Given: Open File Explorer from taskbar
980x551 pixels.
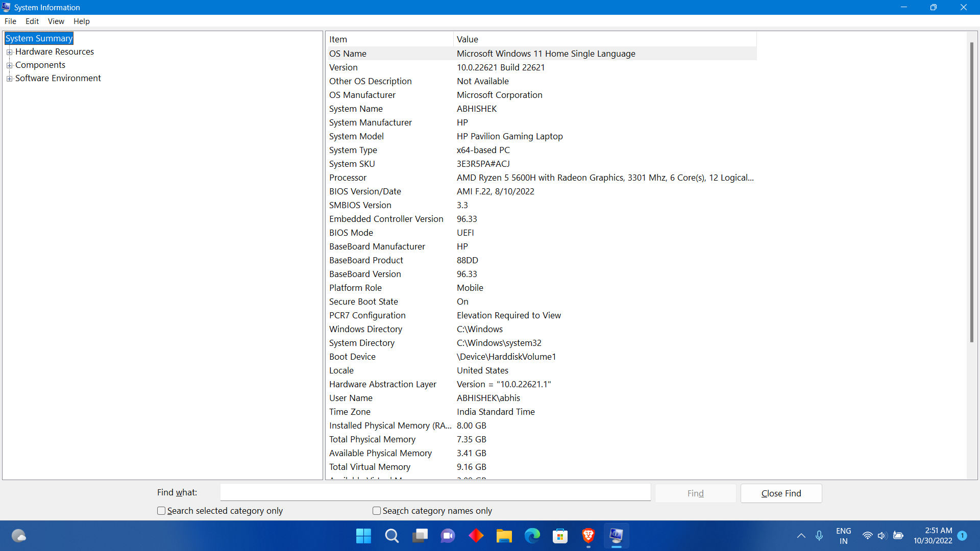Looking at the screenshot, I should click(x=504, y=536).
